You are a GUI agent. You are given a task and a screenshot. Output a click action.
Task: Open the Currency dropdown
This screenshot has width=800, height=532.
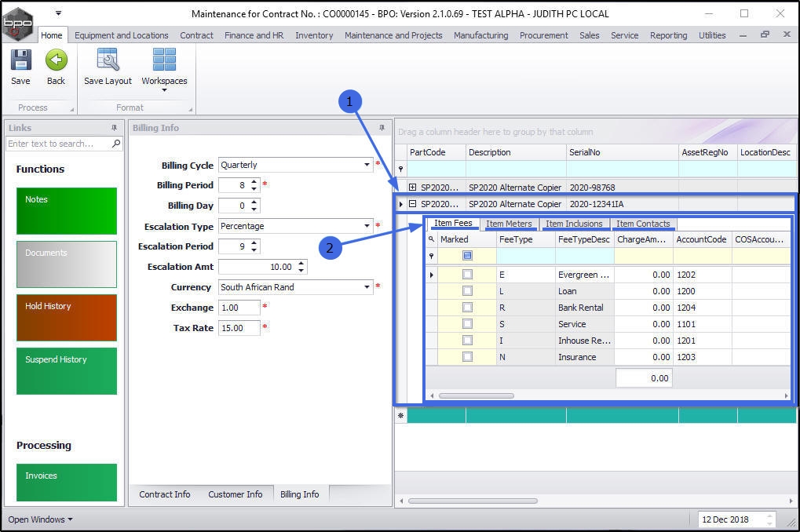367,287
